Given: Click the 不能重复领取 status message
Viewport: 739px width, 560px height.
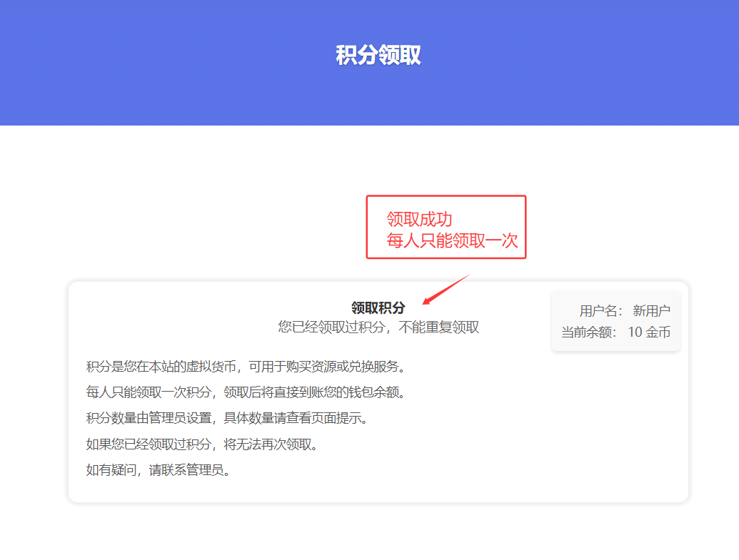Looking at the screenshot, I should [x=439, y=327].
